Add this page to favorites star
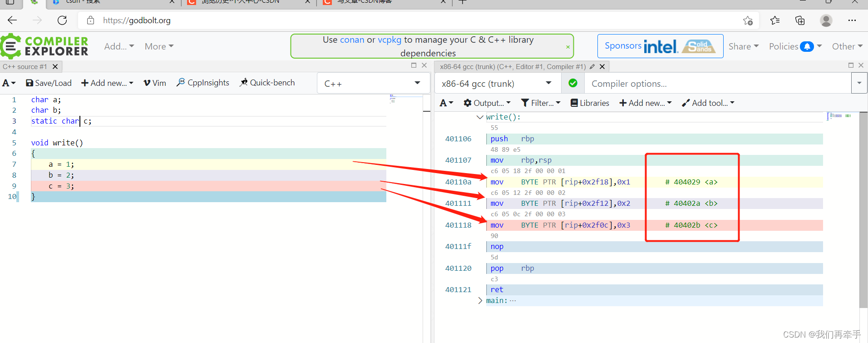868x343 pixels. tap(748, 20)
